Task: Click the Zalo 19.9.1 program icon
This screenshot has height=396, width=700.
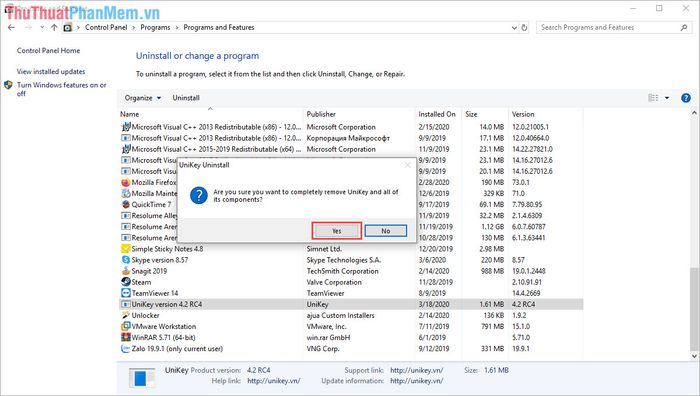Action: [126, 348]
